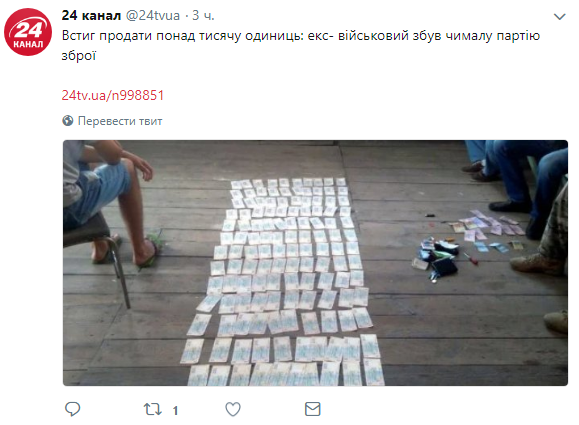Click the scattered pink banknotes in photo
The width and height of the screenshot is (579, 425).
pos(487,225)
